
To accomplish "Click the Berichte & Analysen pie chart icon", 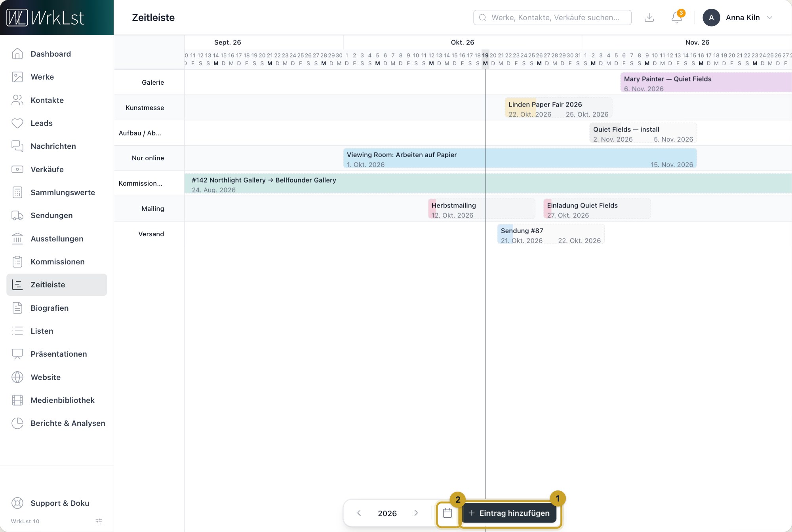I will [17, 423].
